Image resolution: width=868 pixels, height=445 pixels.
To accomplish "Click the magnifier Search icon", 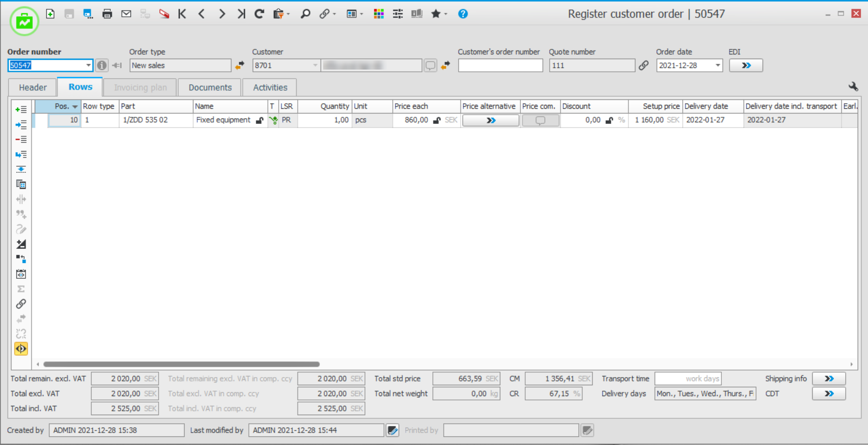I will (305, 14).
